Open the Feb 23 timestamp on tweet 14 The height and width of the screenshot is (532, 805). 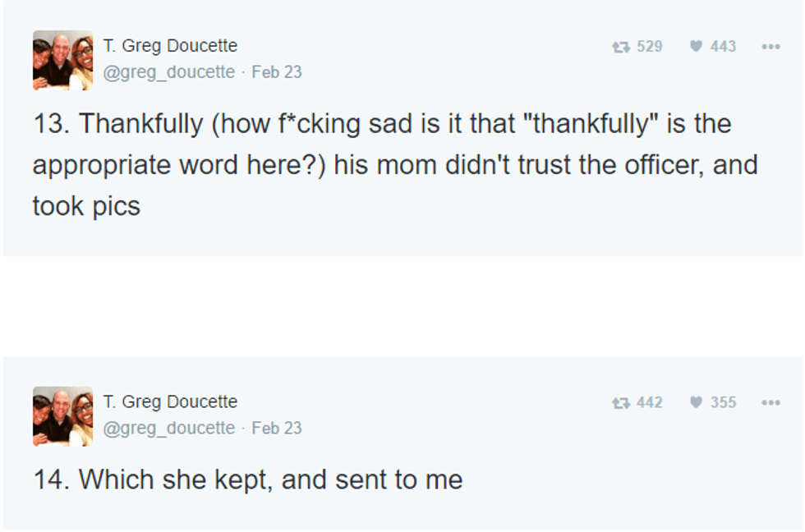pos(277,429)
